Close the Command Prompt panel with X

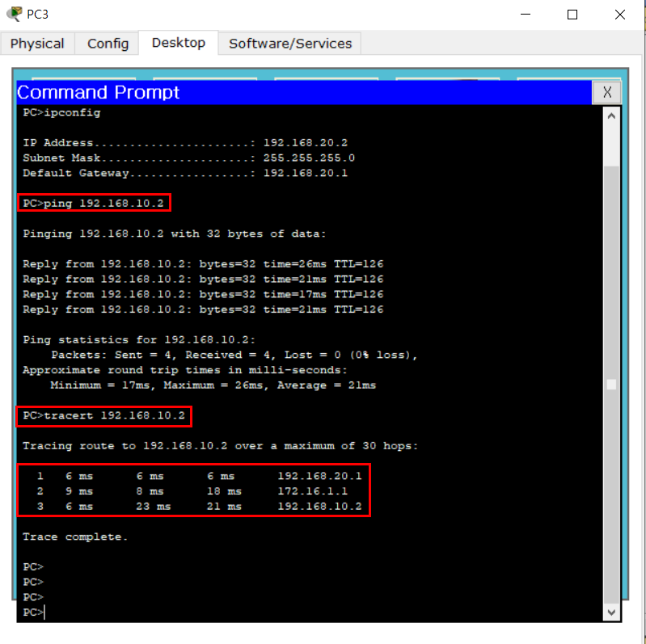[607, 92]
